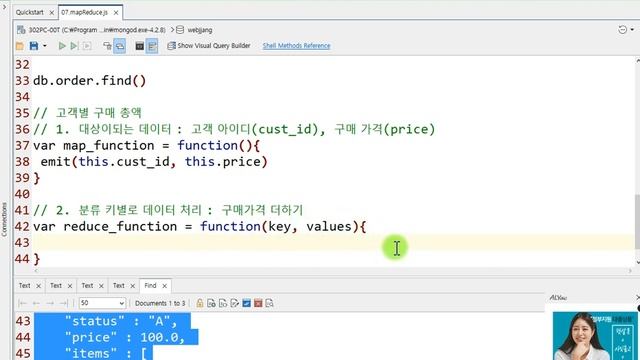Click the editor scroll down arrow
640x360 pixels.
(x=637, y=262)
